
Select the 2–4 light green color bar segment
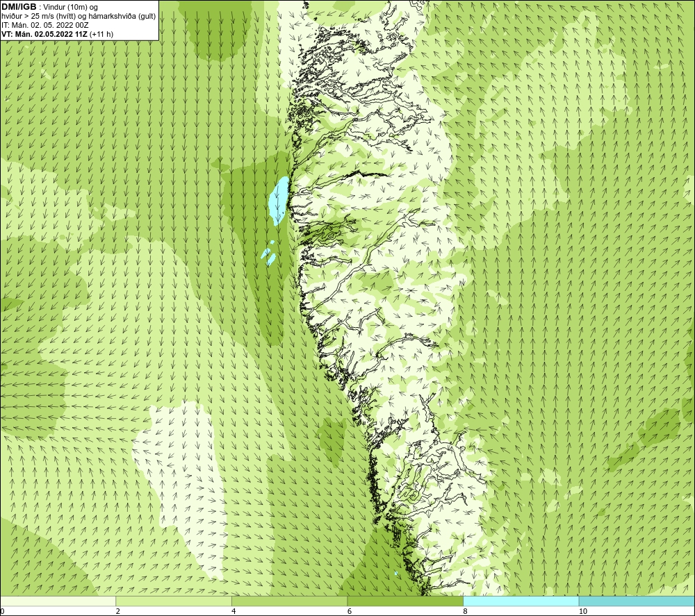[174, 601]
